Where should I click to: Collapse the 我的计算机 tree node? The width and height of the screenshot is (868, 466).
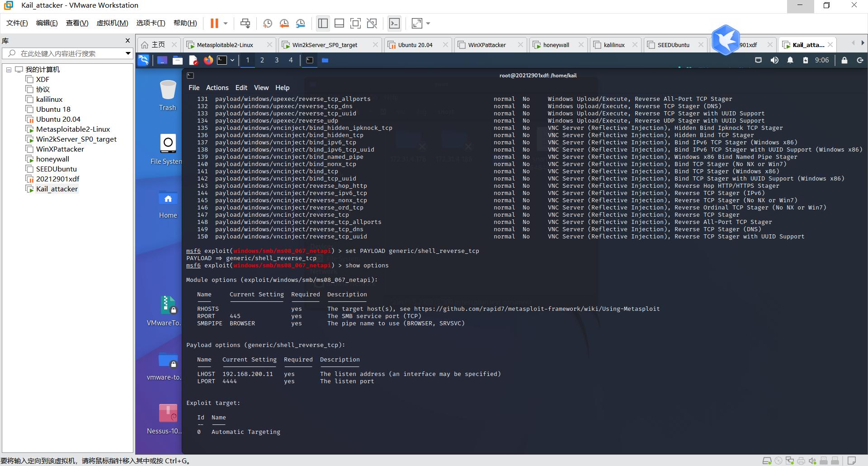(x=9, y=70)
